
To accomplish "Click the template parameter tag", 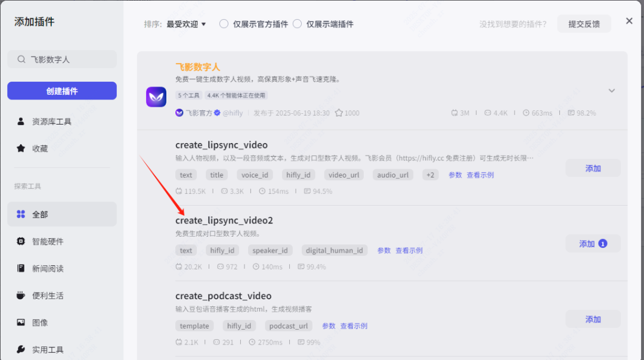I will 194,326.
